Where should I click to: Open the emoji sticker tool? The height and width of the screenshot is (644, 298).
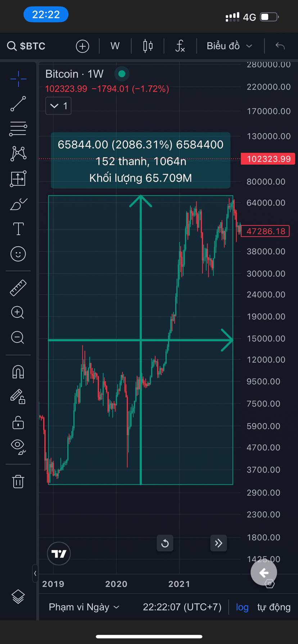[18, 254]
